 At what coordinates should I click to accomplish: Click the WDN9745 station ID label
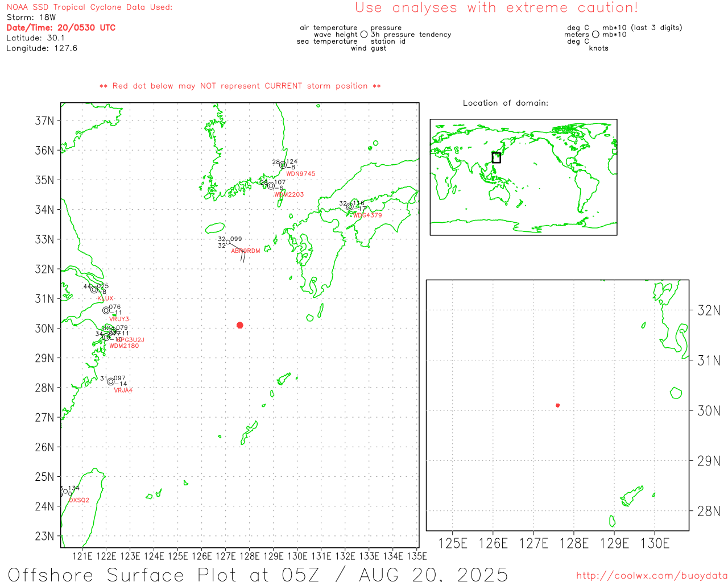tap(300, 174)
